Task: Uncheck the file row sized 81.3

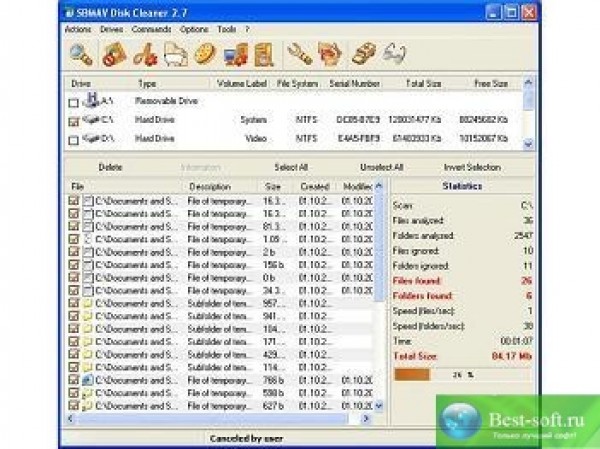Action: coord(73,226)
